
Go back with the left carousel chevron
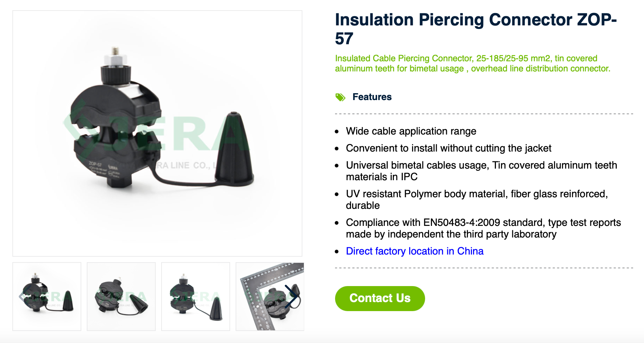click(24, 297)
